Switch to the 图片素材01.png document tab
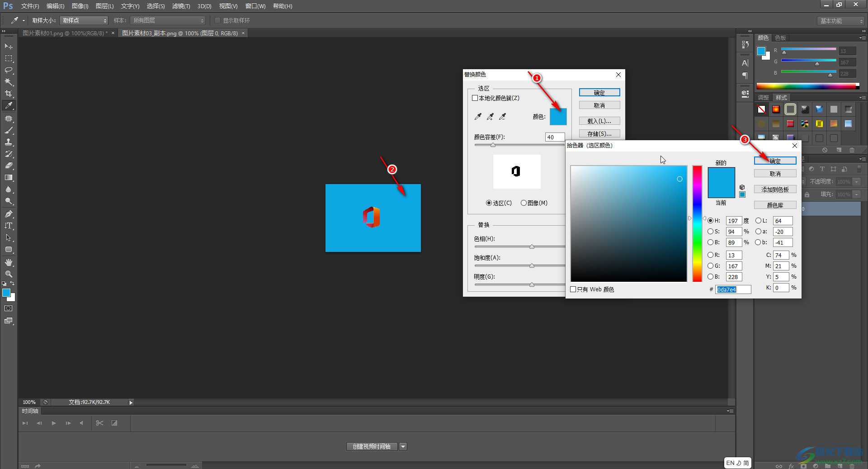Screen dimensions: 868x469 click(x=66, y=33)
